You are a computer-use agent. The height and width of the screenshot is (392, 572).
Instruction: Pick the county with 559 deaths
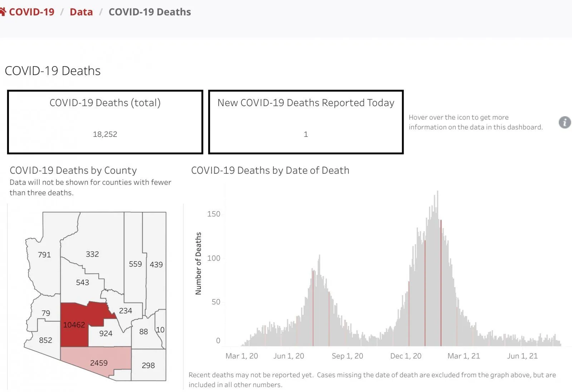tap(135, 264)
